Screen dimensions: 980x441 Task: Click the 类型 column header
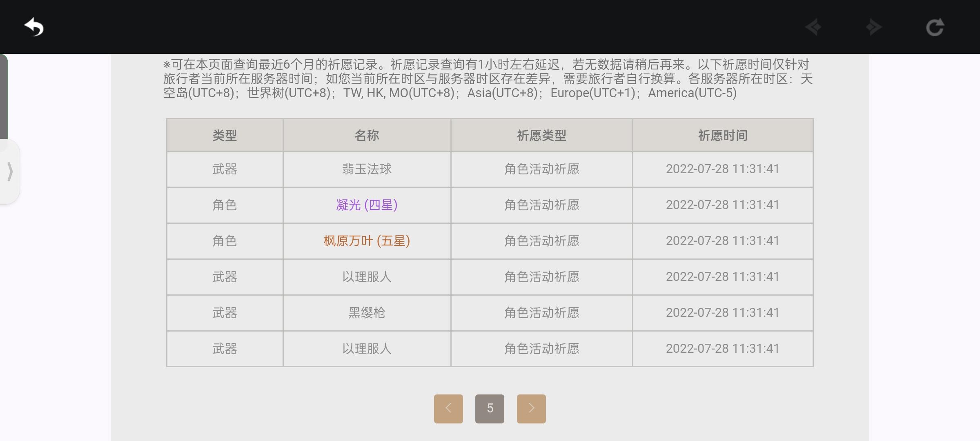tap(225, 135)
